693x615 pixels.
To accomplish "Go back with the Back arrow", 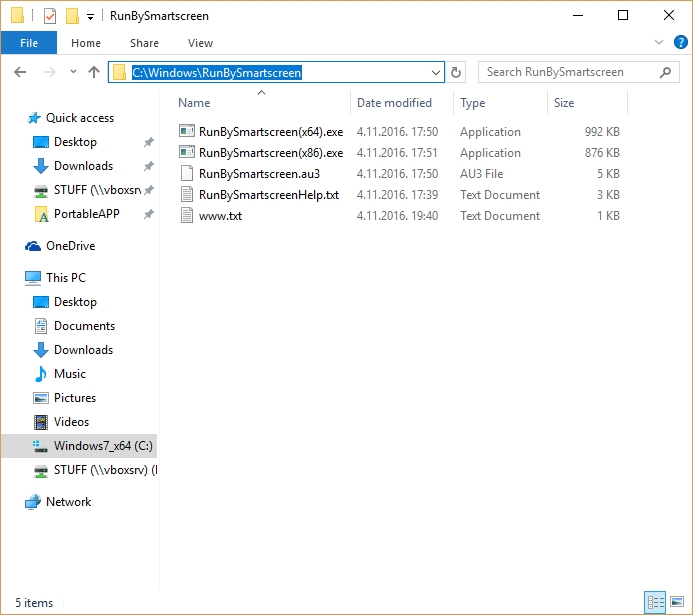I will (20, 72).
